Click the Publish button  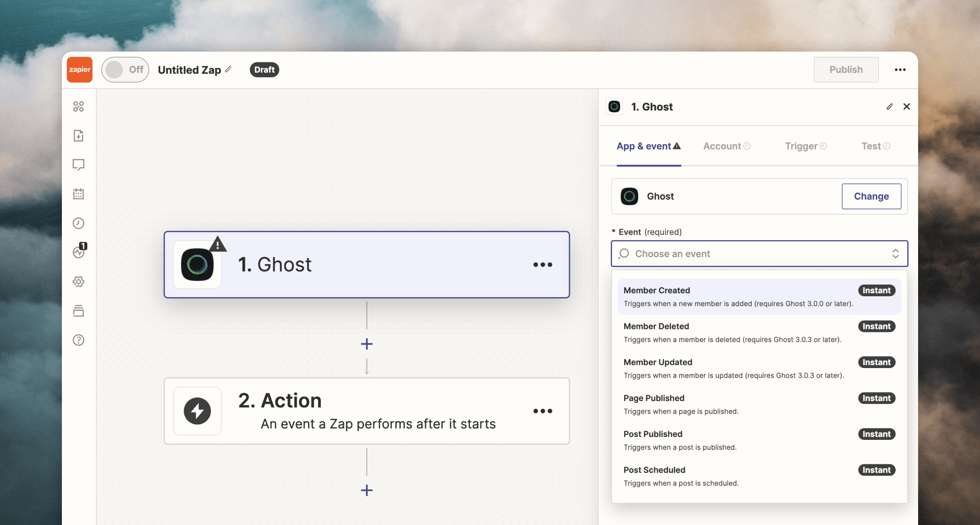click(846, 70)
